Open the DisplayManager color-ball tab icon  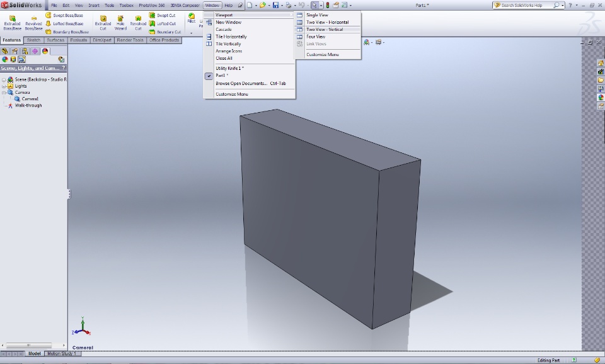[x=45, y=51]
